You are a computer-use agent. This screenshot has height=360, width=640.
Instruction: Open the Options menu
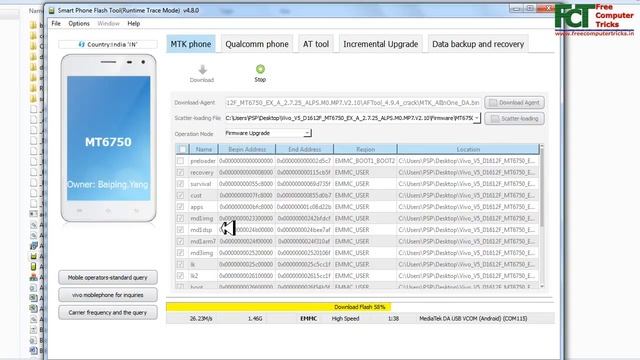point(79,24)
